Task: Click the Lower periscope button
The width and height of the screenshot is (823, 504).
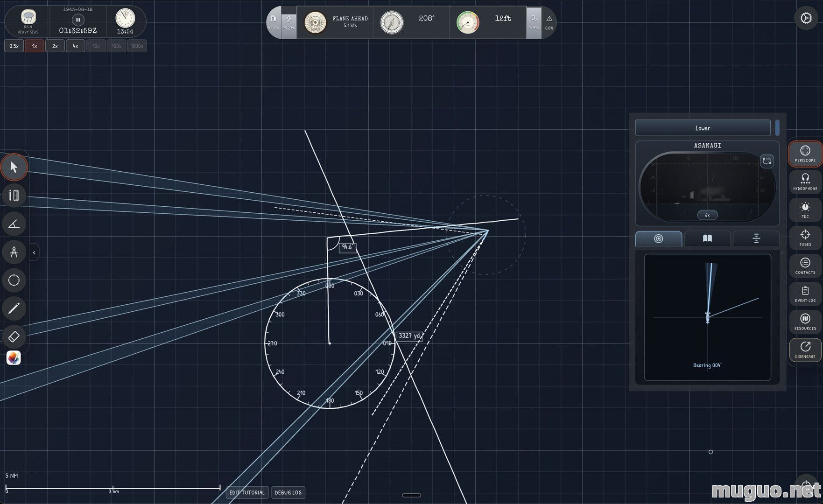Action: [x=703, y=128]
